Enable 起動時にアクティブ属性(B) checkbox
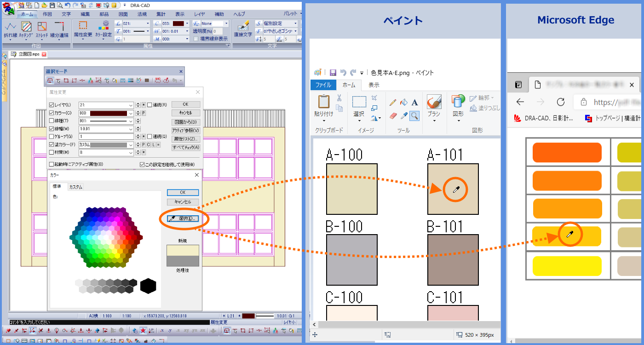The height and width of the screenshot is (345, 644). [x=52, y=164]
